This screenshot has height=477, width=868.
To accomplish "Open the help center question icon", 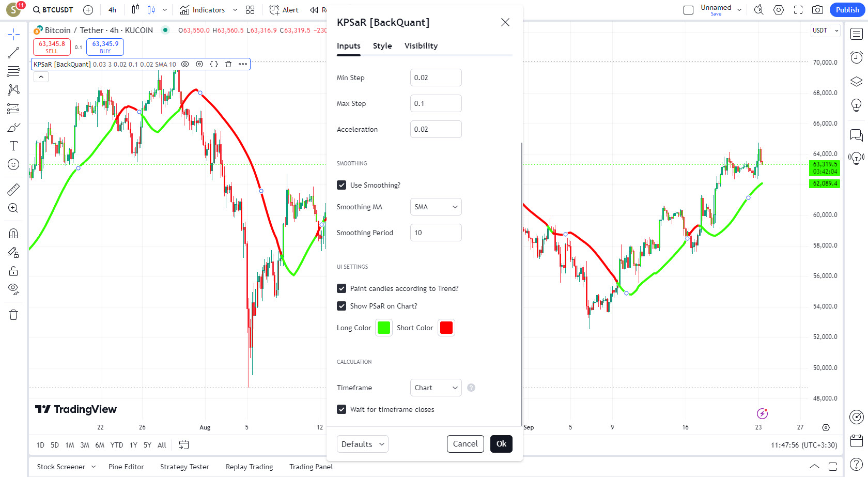I will [857, 464].
